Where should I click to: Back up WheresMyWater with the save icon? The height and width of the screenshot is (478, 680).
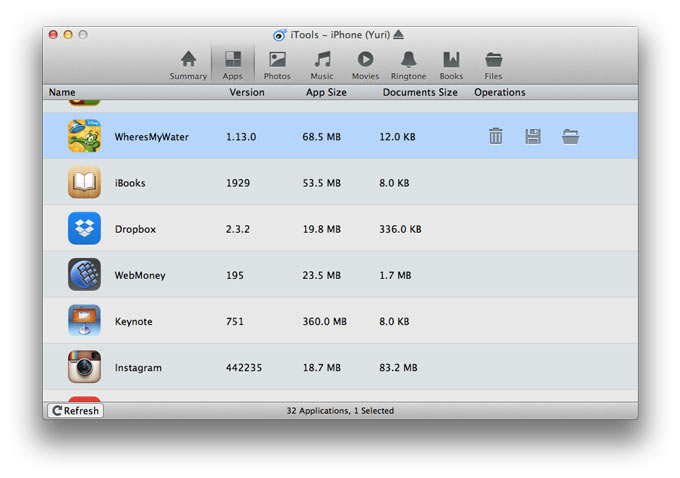click(x=533, y=136)
